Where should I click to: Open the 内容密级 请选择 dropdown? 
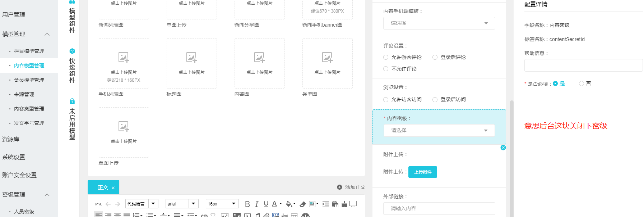(x=439, y=130)
